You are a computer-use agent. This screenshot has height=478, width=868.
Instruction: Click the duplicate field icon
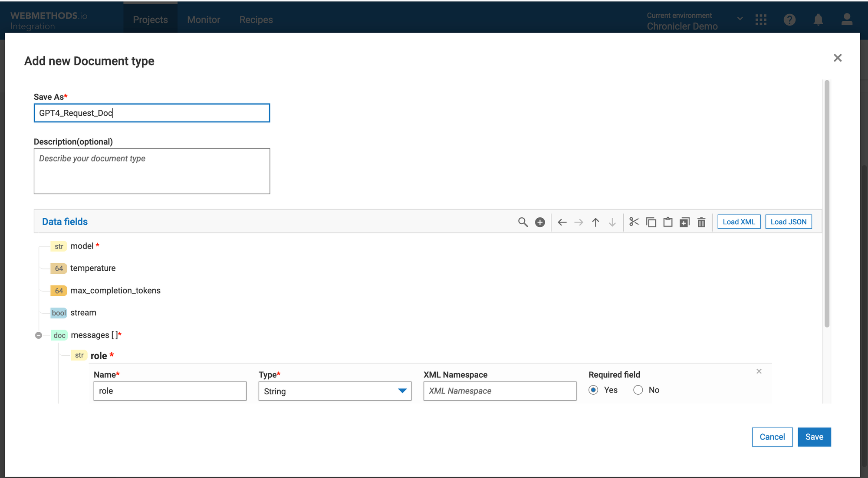point(684,222)
